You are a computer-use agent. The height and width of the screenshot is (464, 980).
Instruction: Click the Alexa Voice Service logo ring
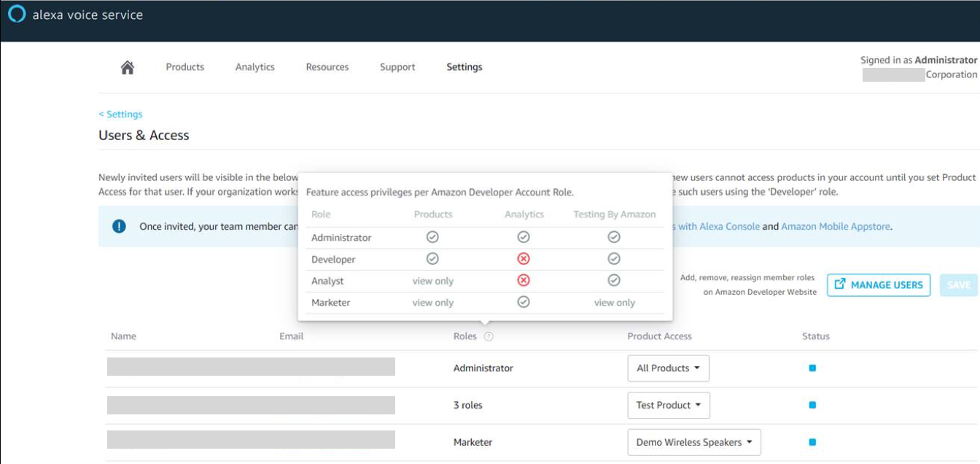click(x=17, y=15)
